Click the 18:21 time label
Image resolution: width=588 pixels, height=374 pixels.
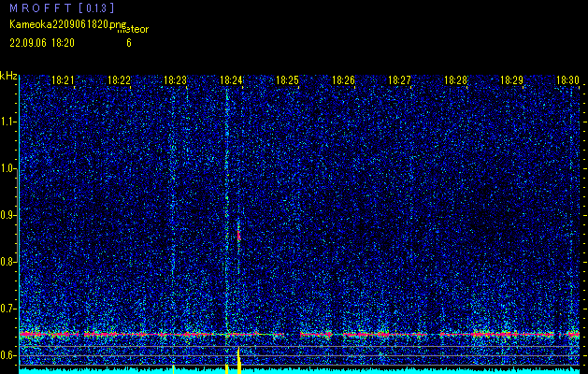pyautogui.click(x=63, y=80)
